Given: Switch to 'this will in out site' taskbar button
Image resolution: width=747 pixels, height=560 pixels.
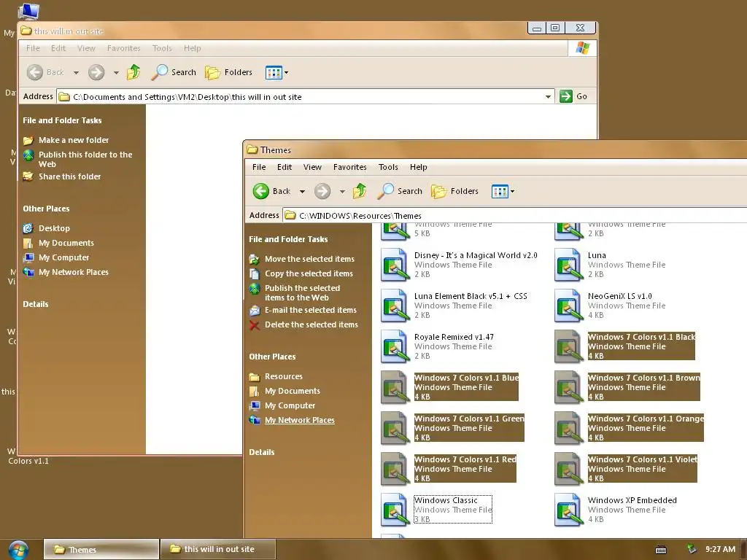Looking at the screenshot, I should tap(217, 549).
